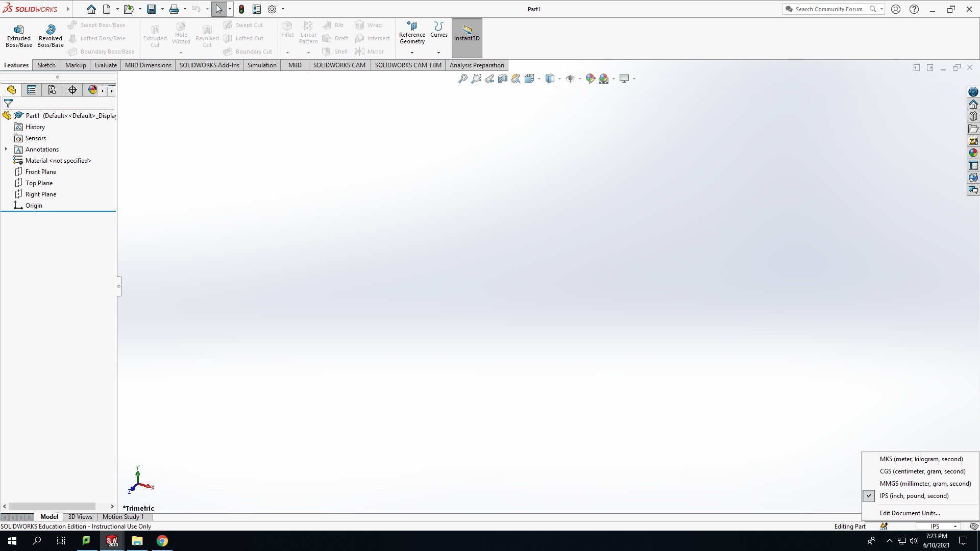Open the Motion Study 1 tab
The image size is (980, 551).
pyautogui.click(x=123, y=517)
